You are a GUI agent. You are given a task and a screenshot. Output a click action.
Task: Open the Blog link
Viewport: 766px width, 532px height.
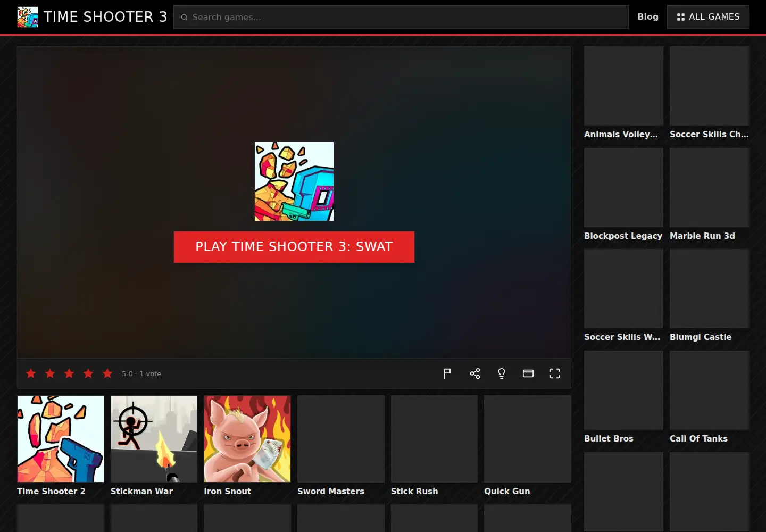tap(648, 17)
